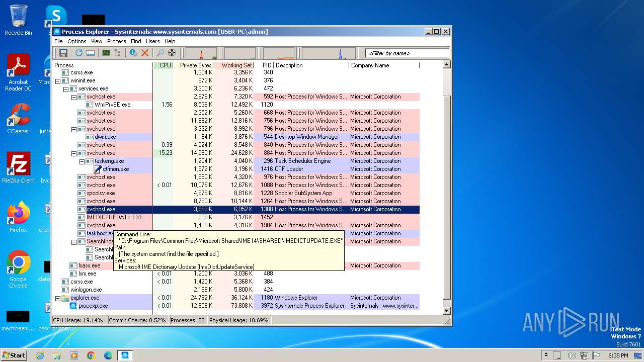This screenshot has width=644, height=362.
Task: Collapse the services.exe tree node
Action: pyautogui.click(x=65, y=88)
